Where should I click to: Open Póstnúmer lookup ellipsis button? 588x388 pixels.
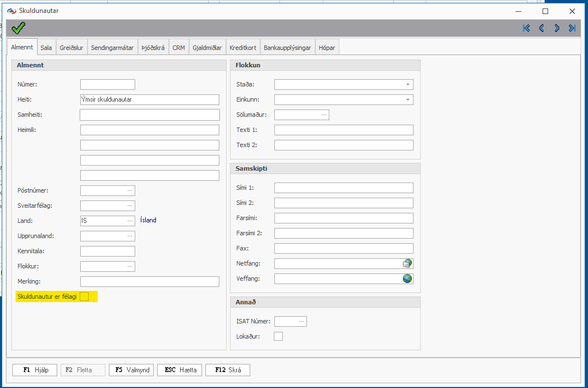130,191
